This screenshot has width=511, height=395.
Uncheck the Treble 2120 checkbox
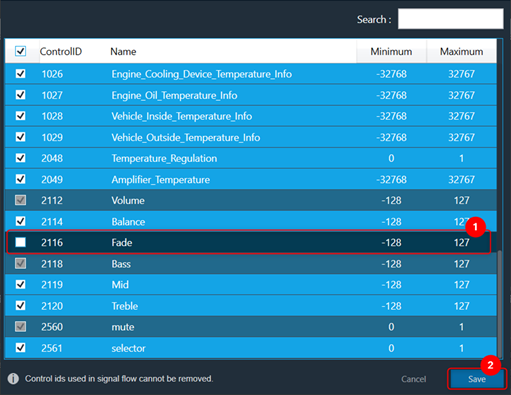point(21,306)
